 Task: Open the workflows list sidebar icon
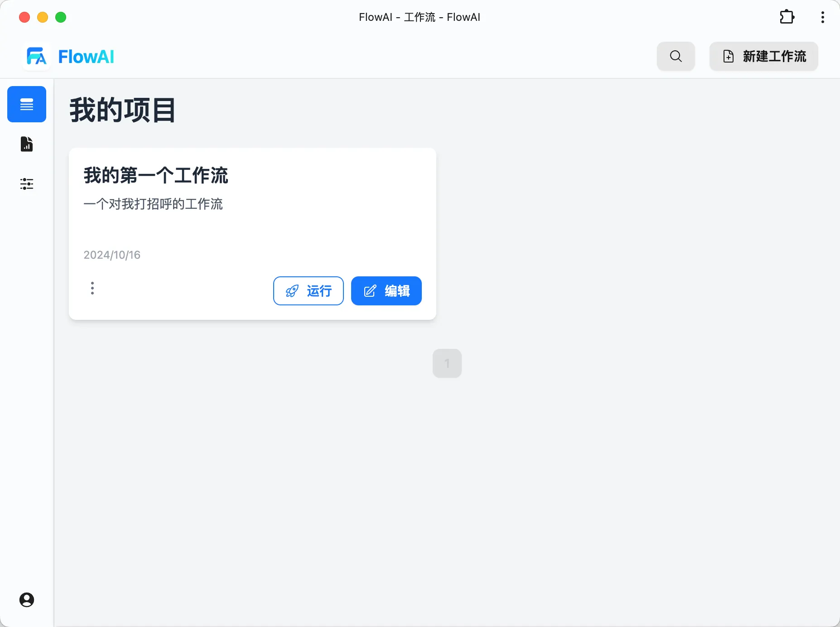(x=27, y=104)
